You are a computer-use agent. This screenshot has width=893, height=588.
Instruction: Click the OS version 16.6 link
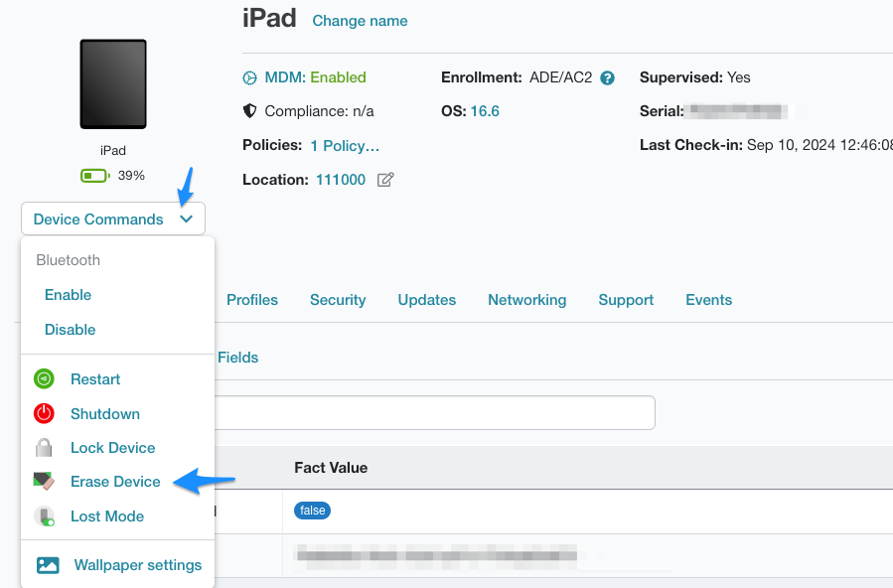tap(485, 111)
